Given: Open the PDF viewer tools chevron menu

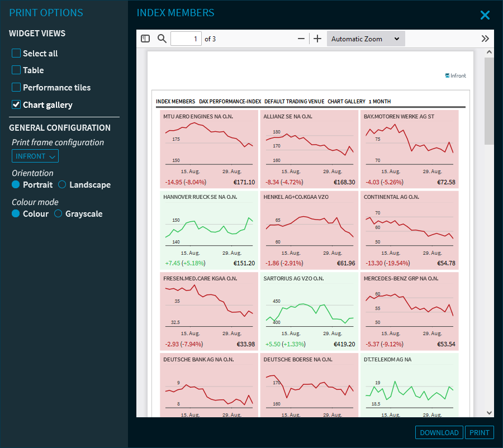Looking at the screenshot, I should pos(485,39).
